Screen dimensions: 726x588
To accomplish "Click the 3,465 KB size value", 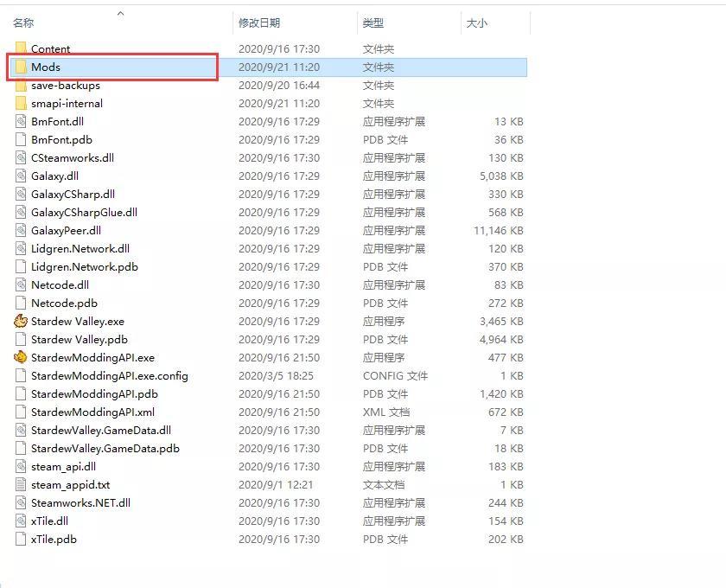I will [x=501, y=321].
